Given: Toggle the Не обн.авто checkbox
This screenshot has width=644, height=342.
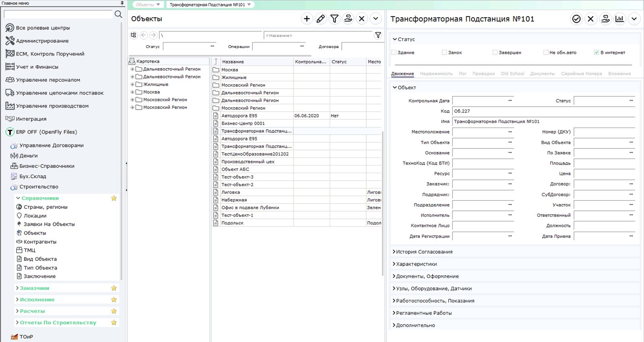Looking at the screenshot, I should pos(546,52).
